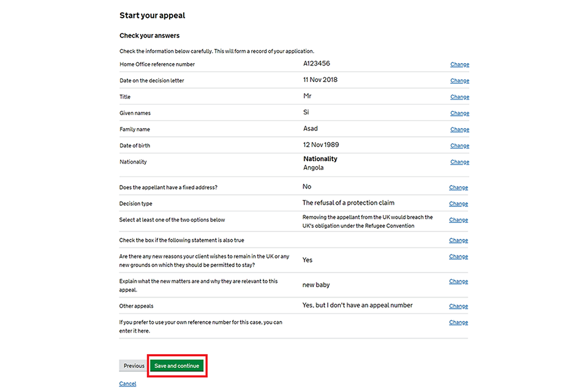
Task: Open Change link for Family name
Action: click(x=459, y=129)
